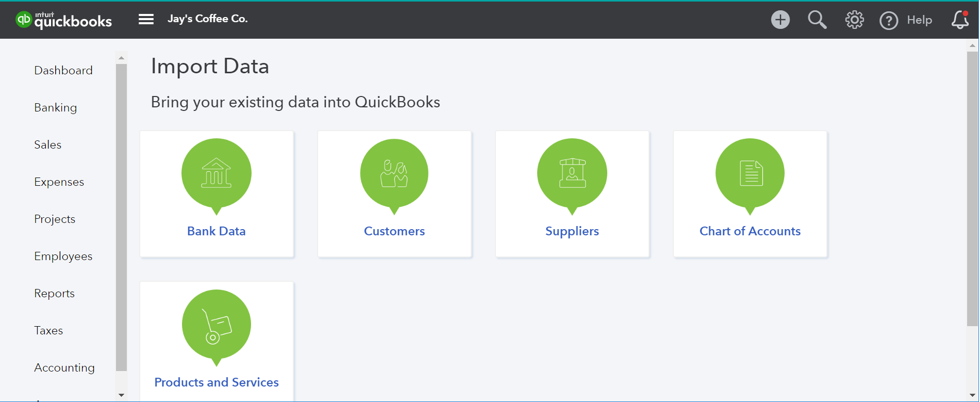This screenshot has width=980, height=402.
Task: Open the Create plus menu
Action: [x=780, y=20]
